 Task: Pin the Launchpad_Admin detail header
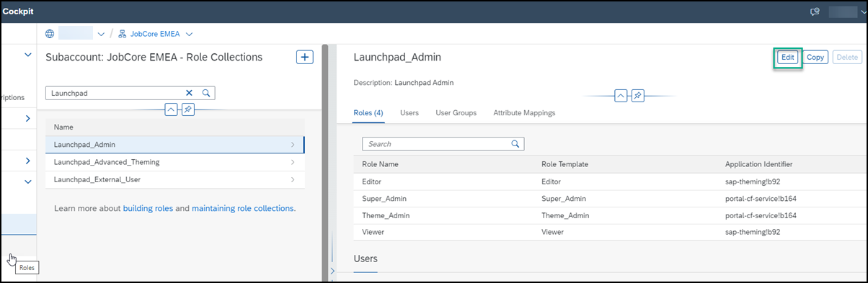click(x=637, y=96)
